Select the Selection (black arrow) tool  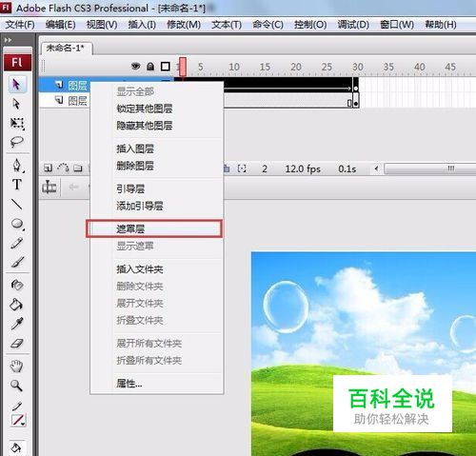pyautogui.click(x=16, y=85)
